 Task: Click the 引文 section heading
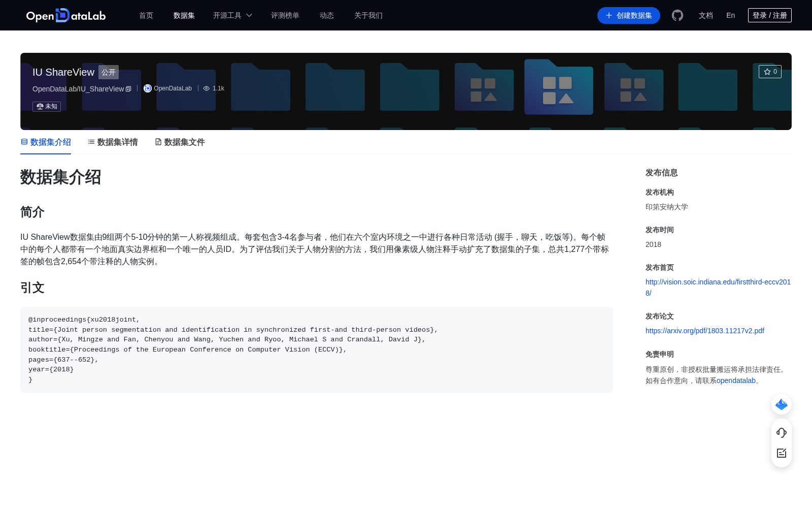pyautogui.click(x=32, y=288)
